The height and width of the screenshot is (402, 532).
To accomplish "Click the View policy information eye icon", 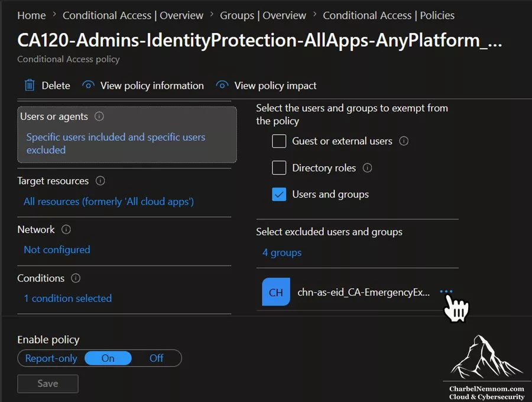I will click(88, 85).
